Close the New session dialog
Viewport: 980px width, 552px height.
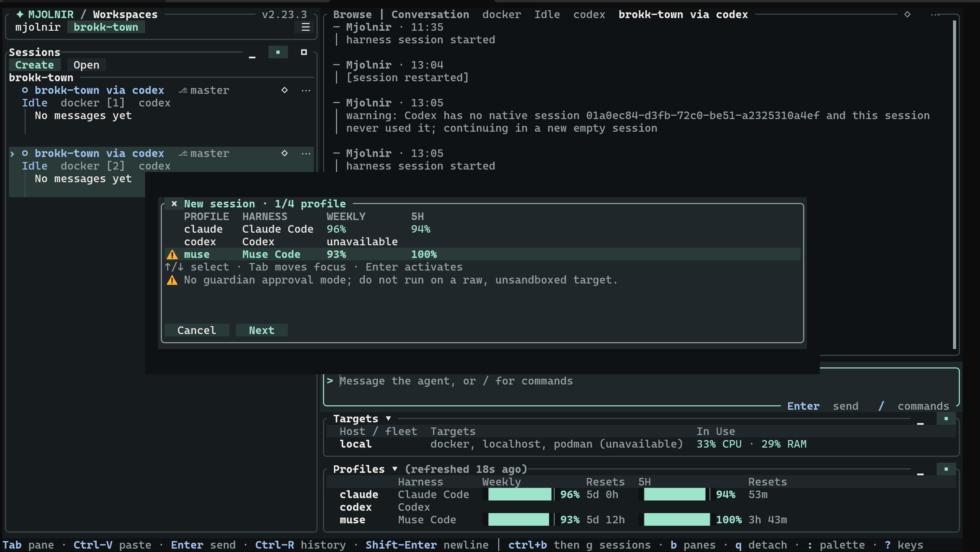point(174,204)
